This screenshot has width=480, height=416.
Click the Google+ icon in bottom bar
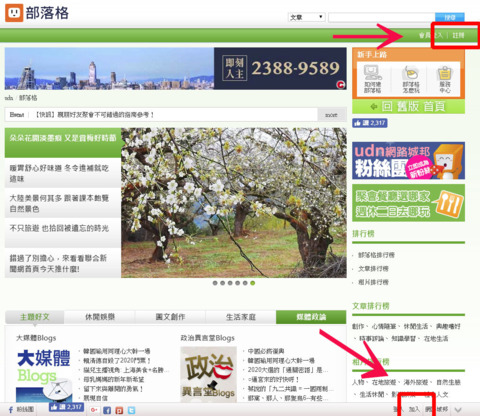point(94,410)
